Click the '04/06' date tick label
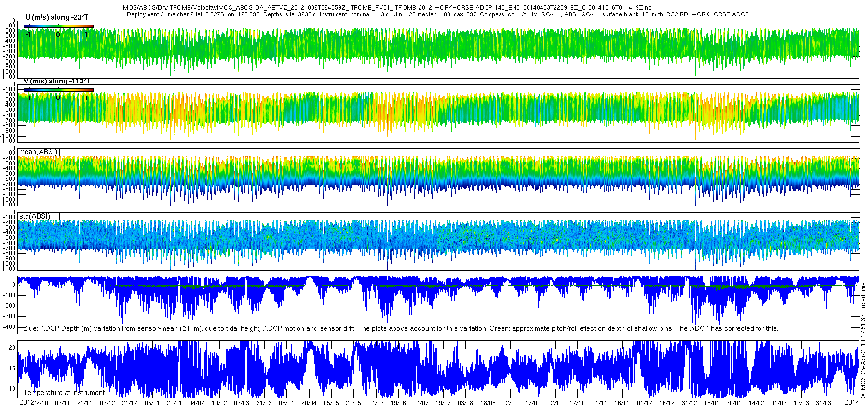Screen dimensions: 868x410 coord(376,403)
